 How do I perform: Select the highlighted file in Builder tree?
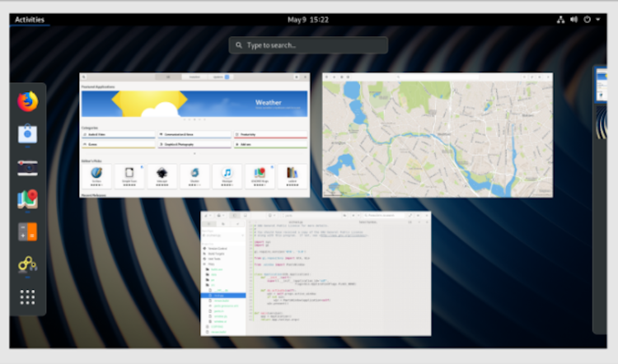pyautogui.click(x=223, y=295)
